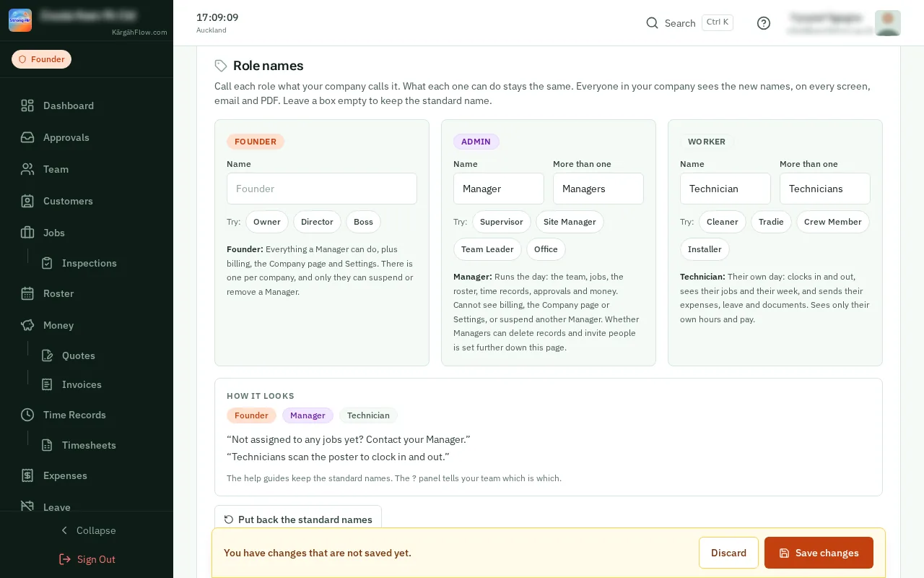The image size is (924, 578).
Task: Choose the Director suggestion chip
Action: coord(317,222)
